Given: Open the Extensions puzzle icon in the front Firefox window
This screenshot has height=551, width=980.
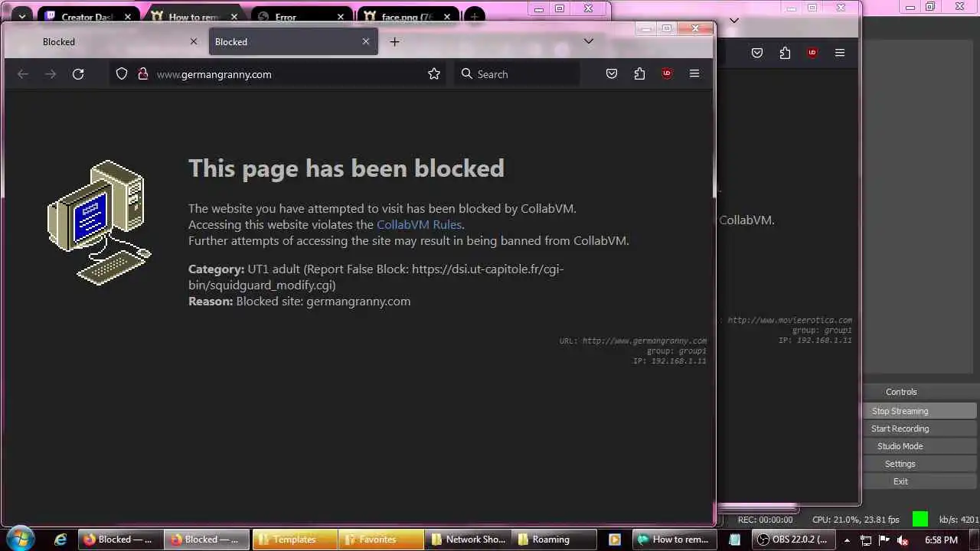Looking at the screenshot, I should pos(639,74).
